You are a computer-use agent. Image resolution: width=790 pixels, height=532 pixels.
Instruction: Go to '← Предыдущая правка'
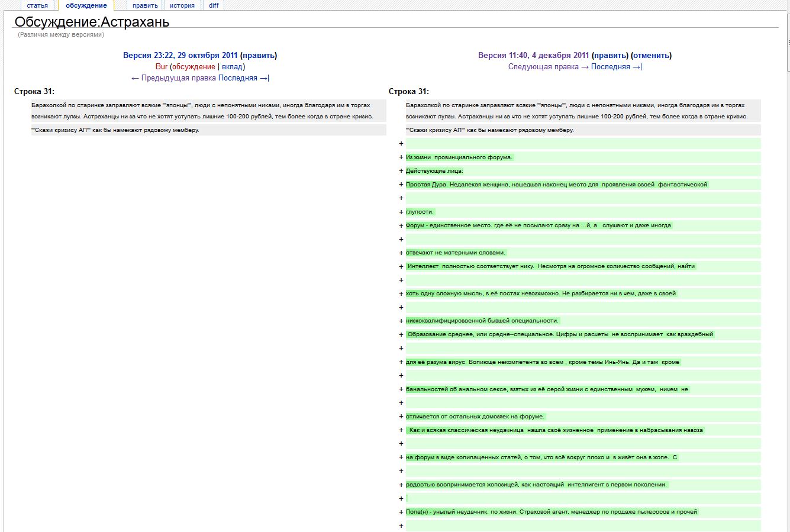coord(173,78)
